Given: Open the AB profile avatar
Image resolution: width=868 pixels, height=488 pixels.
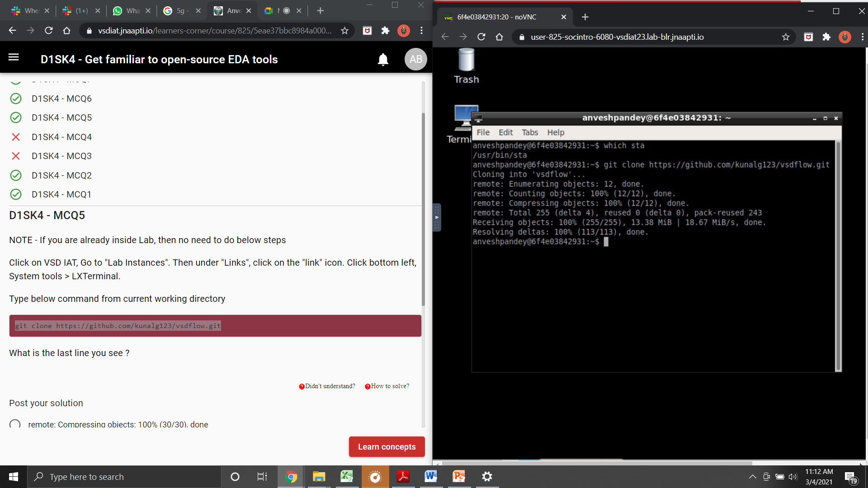Looking at the screenshot, I should pos(415,59).
